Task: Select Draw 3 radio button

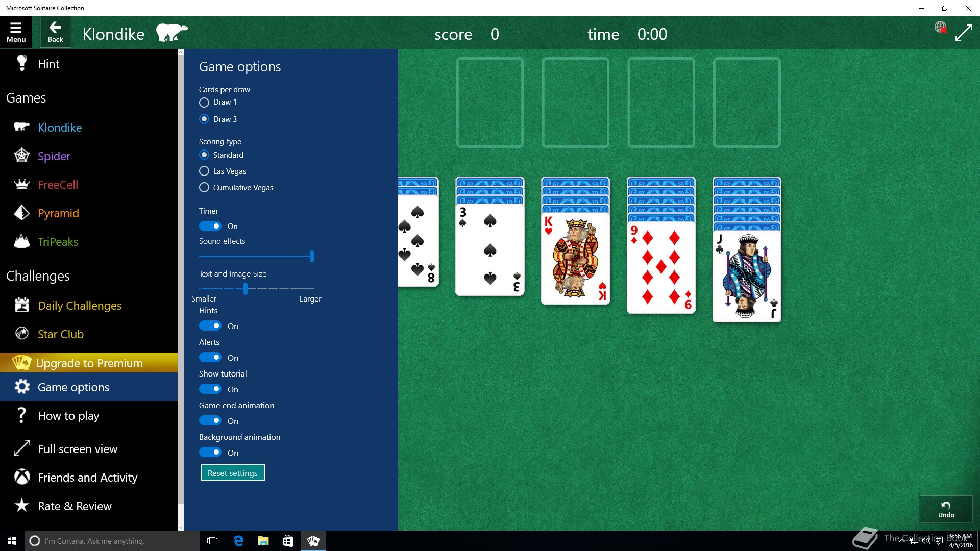Action: [x=204, y=119]
